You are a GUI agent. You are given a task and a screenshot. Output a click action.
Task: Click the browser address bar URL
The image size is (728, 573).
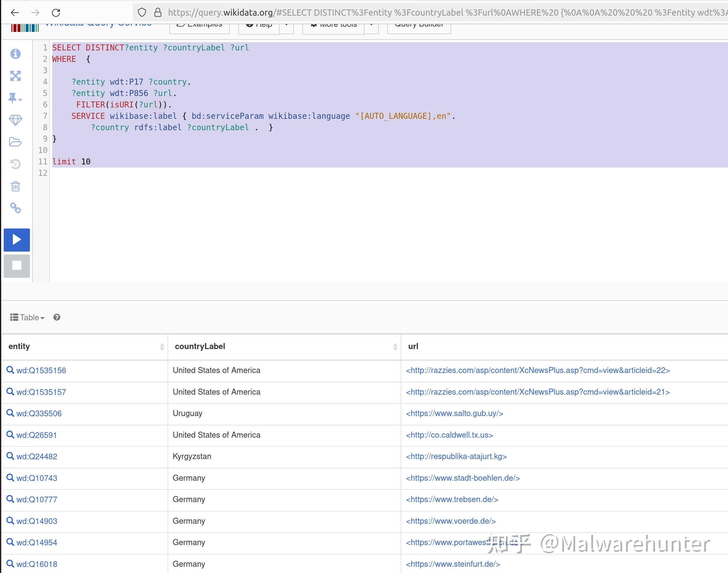click(436, 13)
